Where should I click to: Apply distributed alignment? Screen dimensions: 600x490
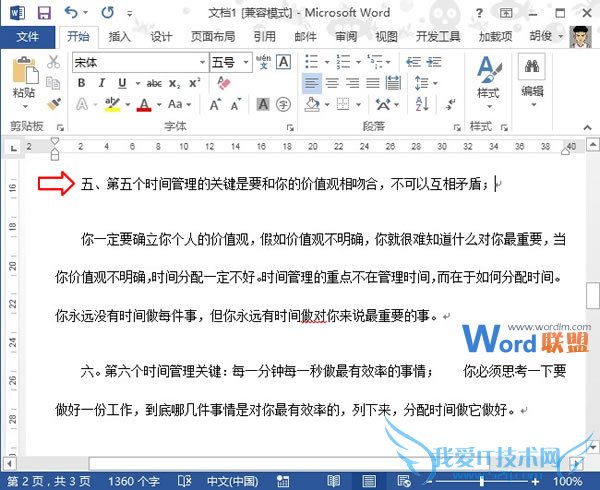[x=393, y=83]
